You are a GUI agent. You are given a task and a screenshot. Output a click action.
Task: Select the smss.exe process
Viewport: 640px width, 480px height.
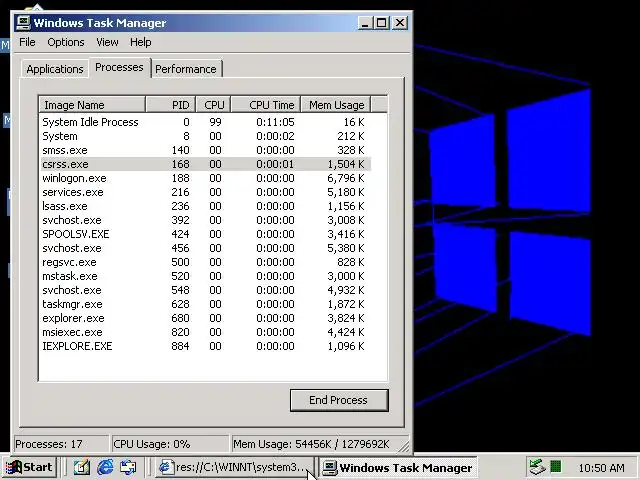[x=205, y=150]
